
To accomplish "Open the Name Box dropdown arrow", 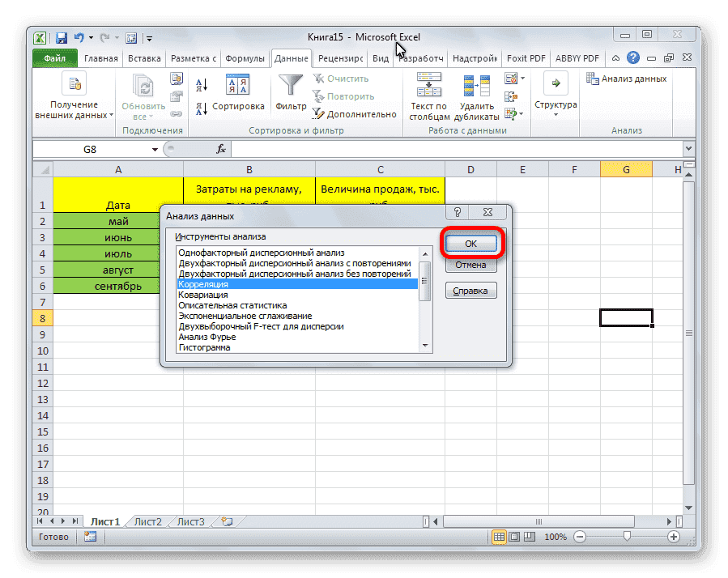I will [155, 149].
